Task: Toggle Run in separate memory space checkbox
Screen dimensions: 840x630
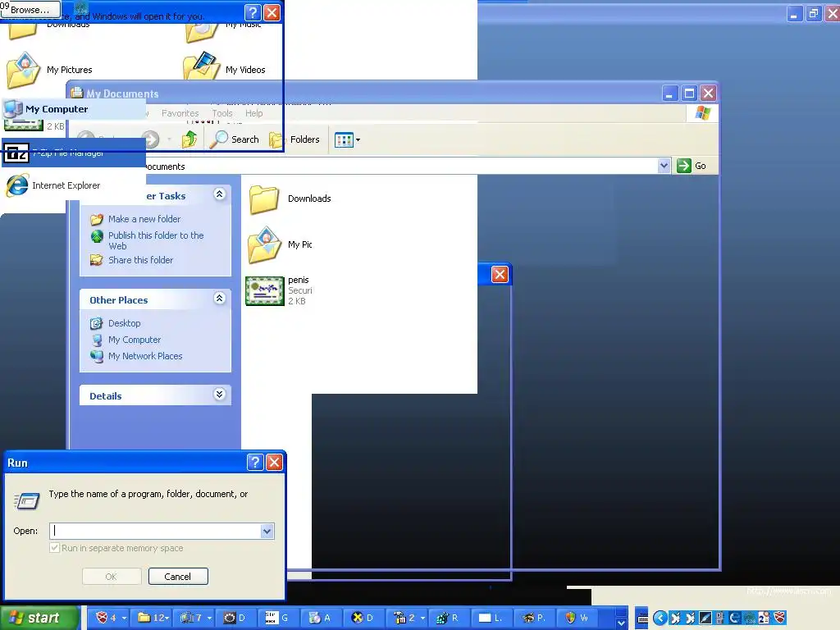Action: point(54,547)
